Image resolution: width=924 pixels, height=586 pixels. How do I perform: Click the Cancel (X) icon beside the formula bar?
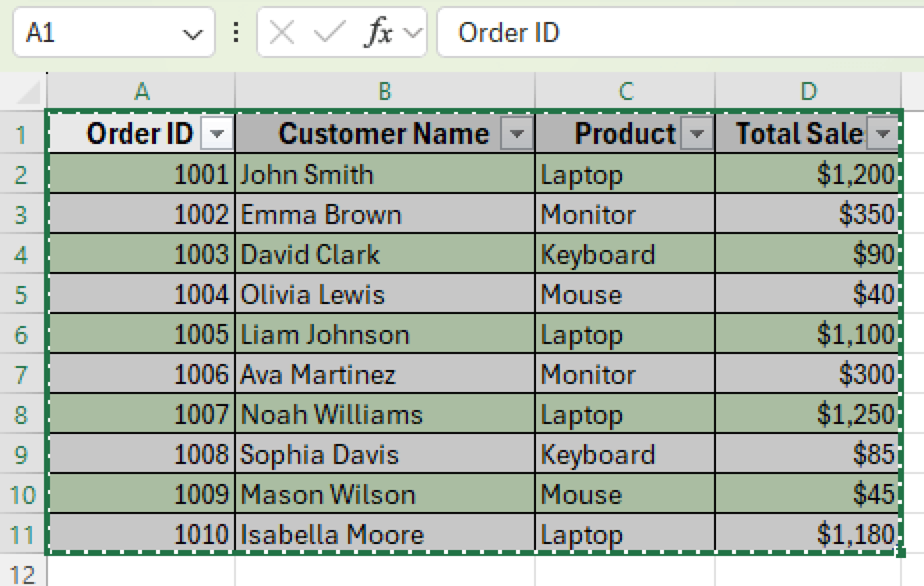(280, 32)
